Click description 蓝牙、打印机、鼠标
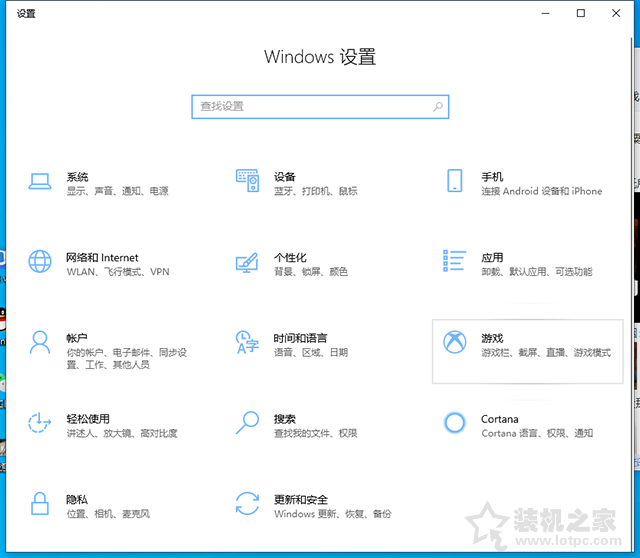Viewport: 640px width, 558px height. (316, 191)
